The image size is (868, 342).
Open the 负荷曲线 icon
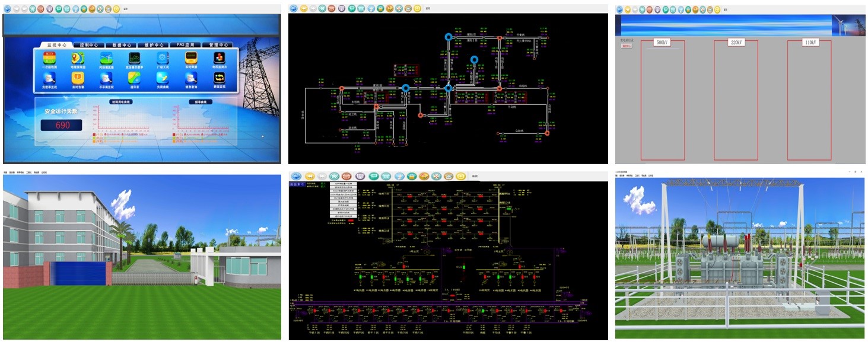[x=163, y=78]
